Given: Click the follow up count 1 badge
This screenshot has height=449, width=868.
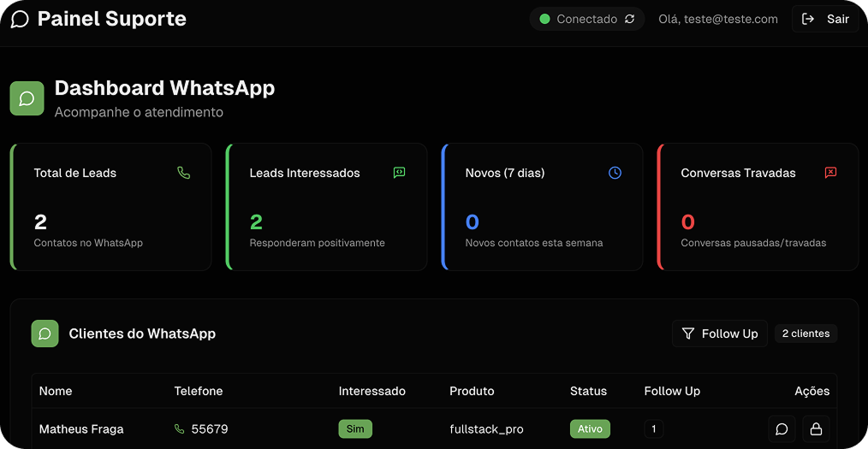Looking at the screenshot, I should coord(654,429).
